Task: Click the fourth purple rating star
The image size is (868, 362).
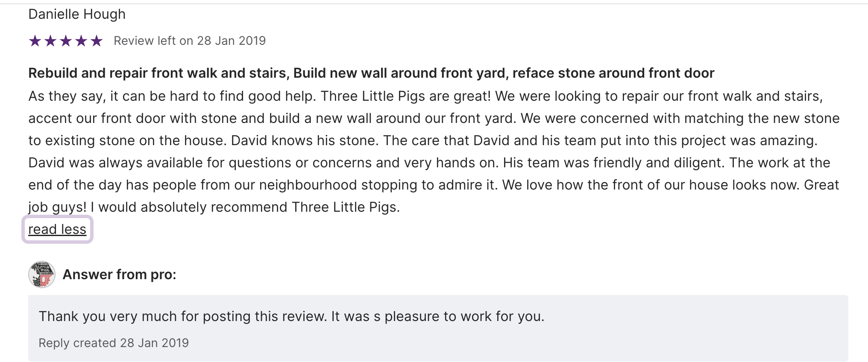Action: click(81, 41)
